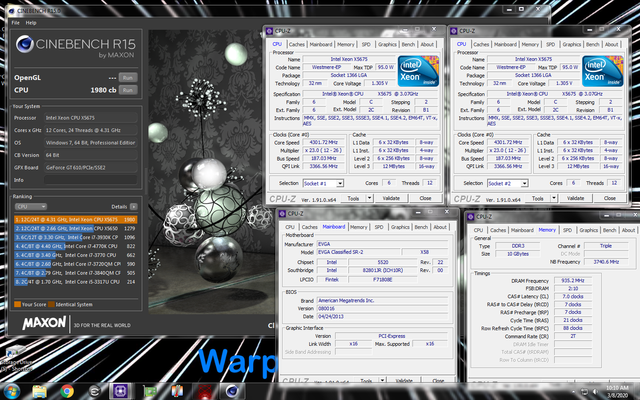Click the GFX Board GeForce GT 610 field
Screen dimensions: 640x400
click(x=91, y=168)
